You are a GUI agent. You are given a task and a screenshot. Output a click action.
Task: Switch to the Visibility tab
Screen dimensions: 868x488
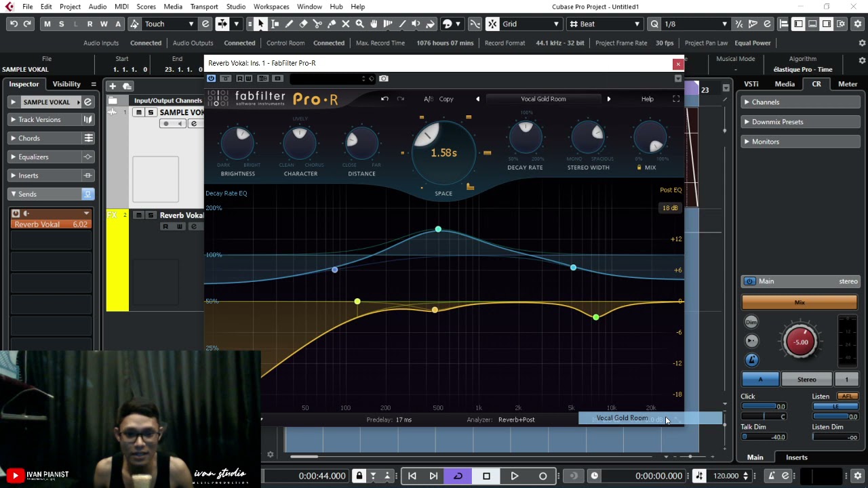[66, 84]
